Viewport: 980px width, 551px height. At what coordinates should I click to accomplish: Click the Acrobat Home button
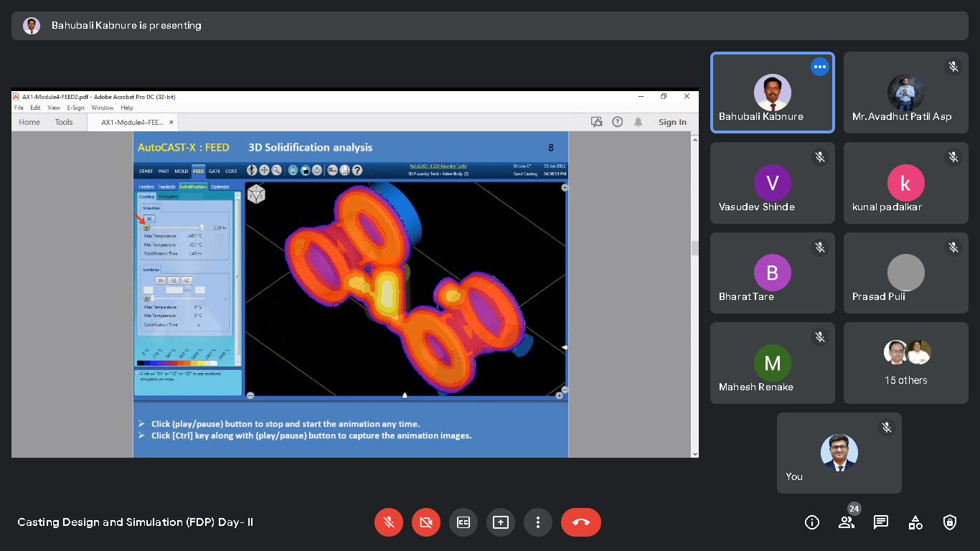click(x=29, y=122)
